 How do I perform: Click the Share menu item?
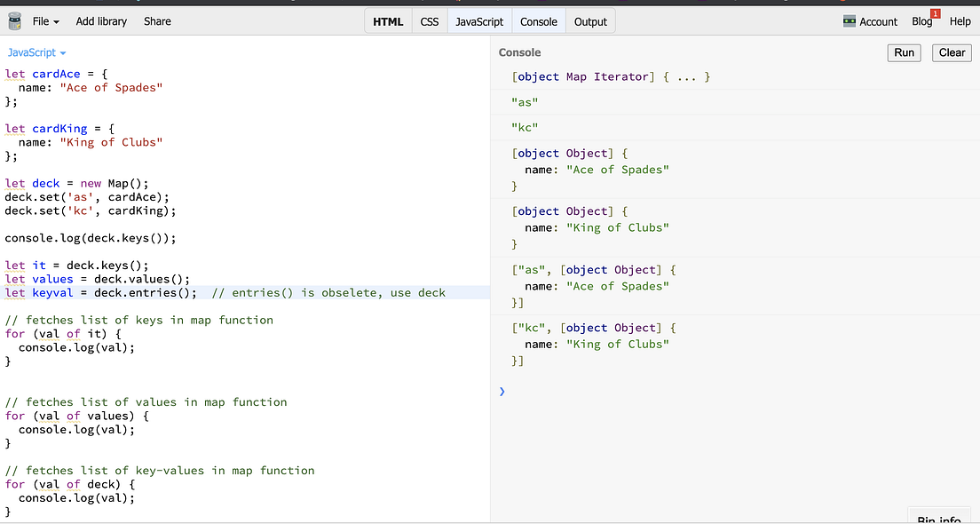point(157,20)
